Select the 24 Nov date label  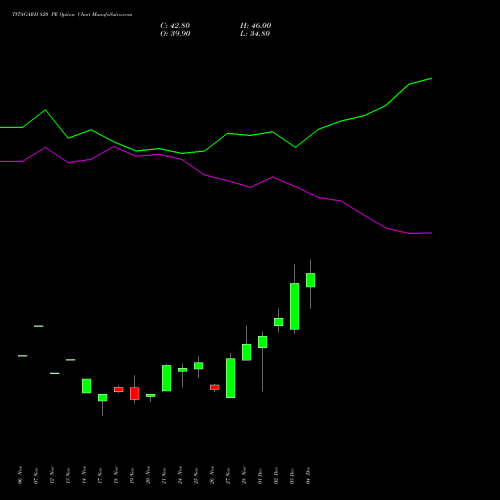180,475
